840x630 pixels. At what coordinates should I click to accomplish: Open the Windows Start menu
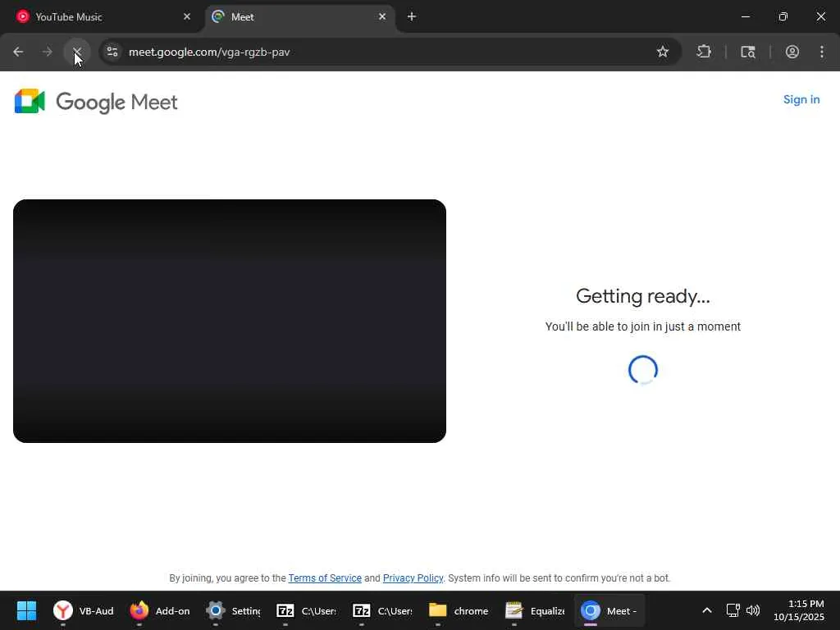26,610
